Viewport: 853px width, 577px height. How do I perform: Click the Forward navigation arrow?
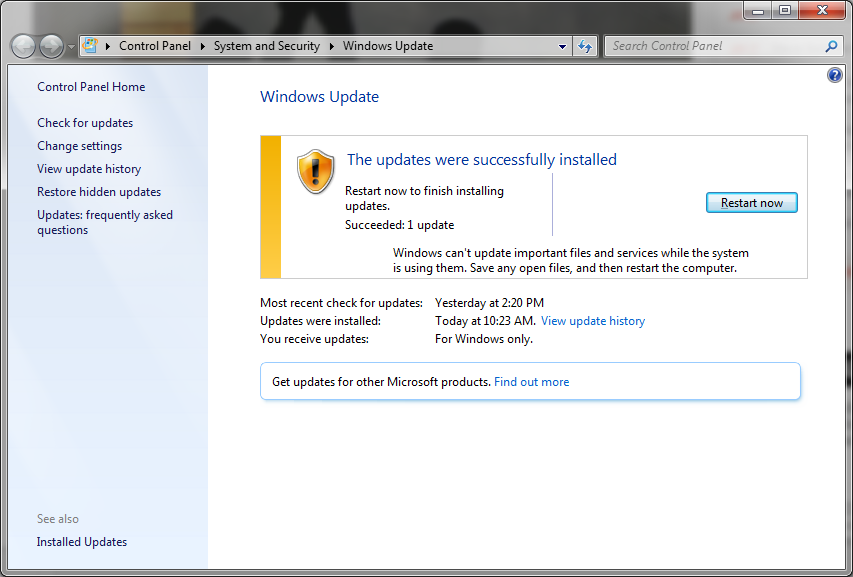pos(52,47)
